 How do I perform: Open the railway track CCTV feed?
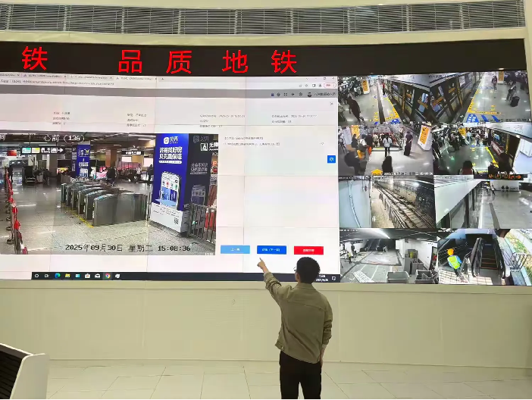click(x=386, y=202)
